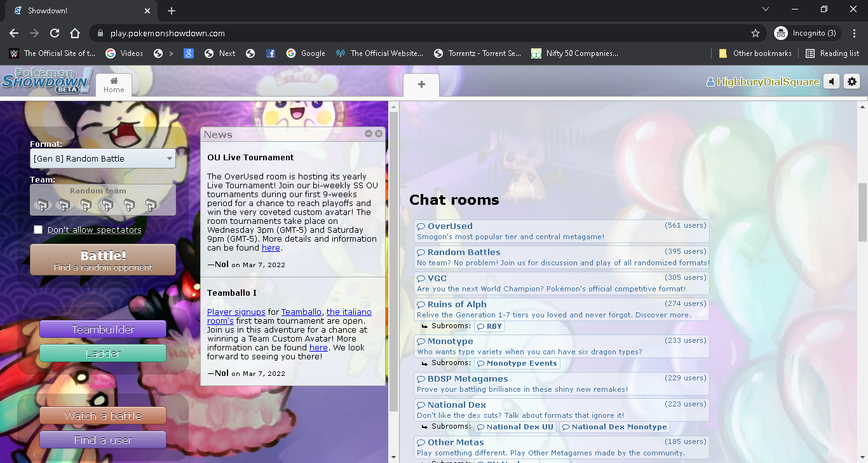Open the WWE Official Site bookmark

tap(52, 53)
